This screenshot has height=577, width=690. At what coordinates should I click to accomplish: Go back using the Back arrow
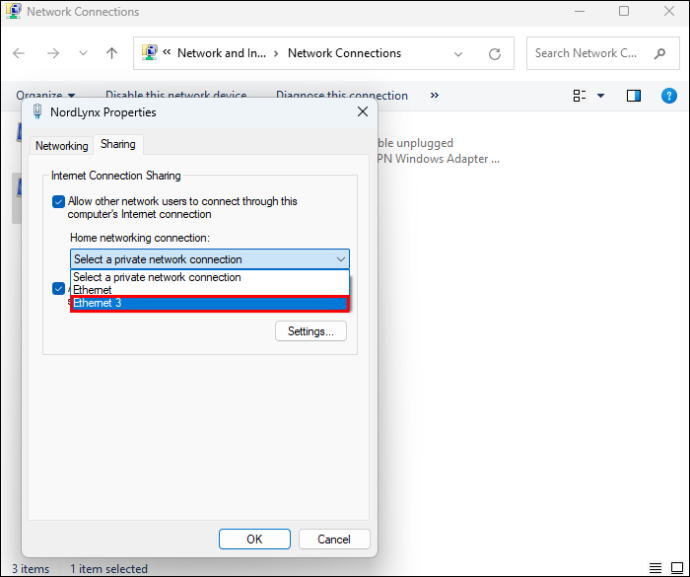[18, 54]
